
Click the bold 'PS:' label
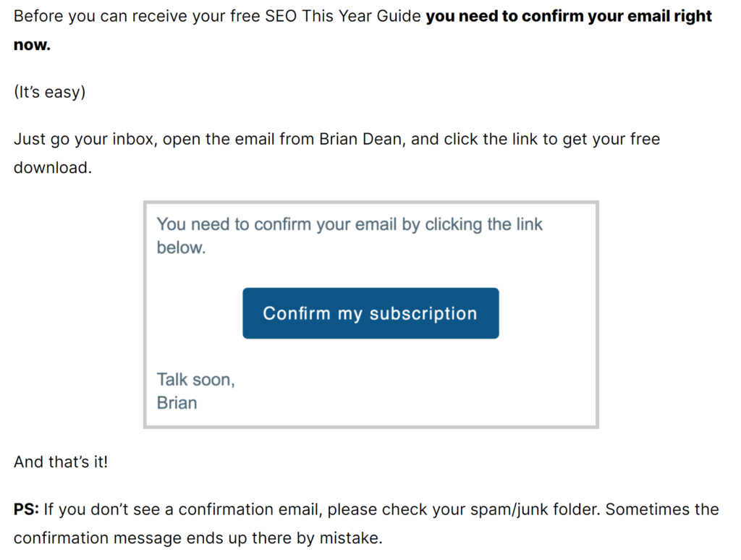[27, 509]
